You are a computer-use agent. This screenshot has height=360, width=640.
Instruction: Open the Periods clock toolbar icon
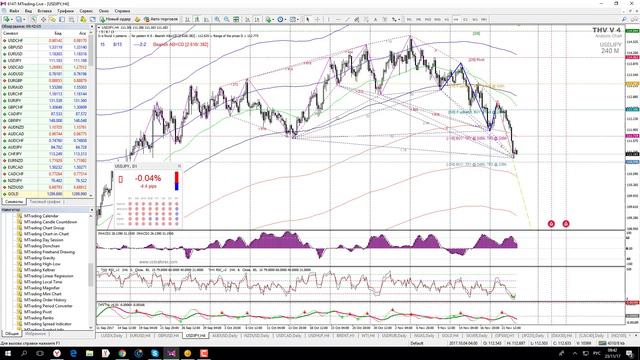click(280, 19)
